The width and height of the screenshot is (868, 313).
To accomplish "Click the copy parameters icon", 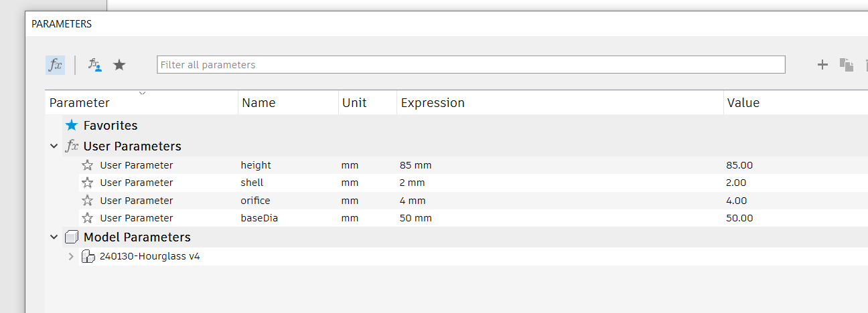I will 847,65.
